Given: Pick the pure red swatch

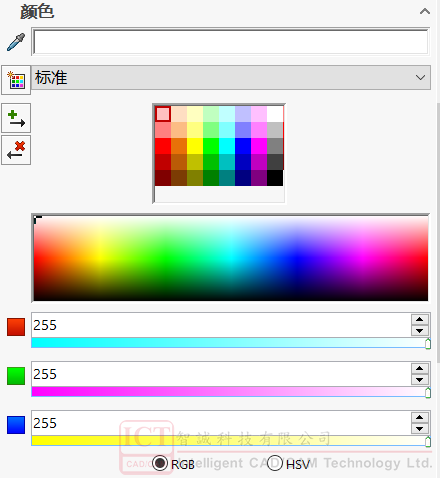Looking at the screenshot, I should pos(163,146).
